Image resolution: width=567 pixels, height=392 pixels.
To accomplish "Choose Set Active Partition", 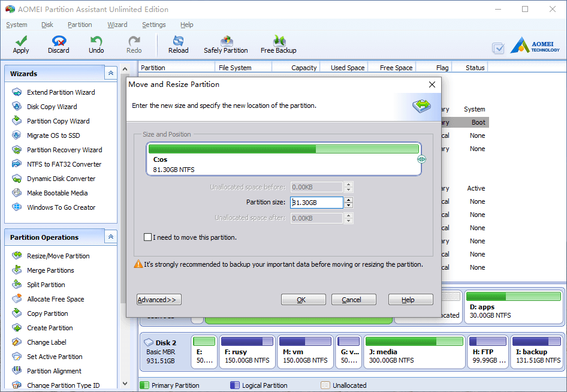I will coord(55,357).
